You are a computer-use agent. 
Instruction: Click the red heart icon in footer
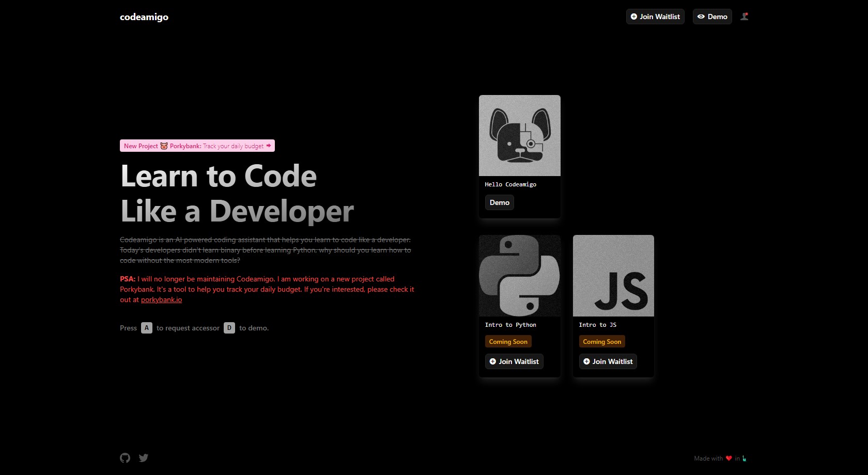click(729, 458)
